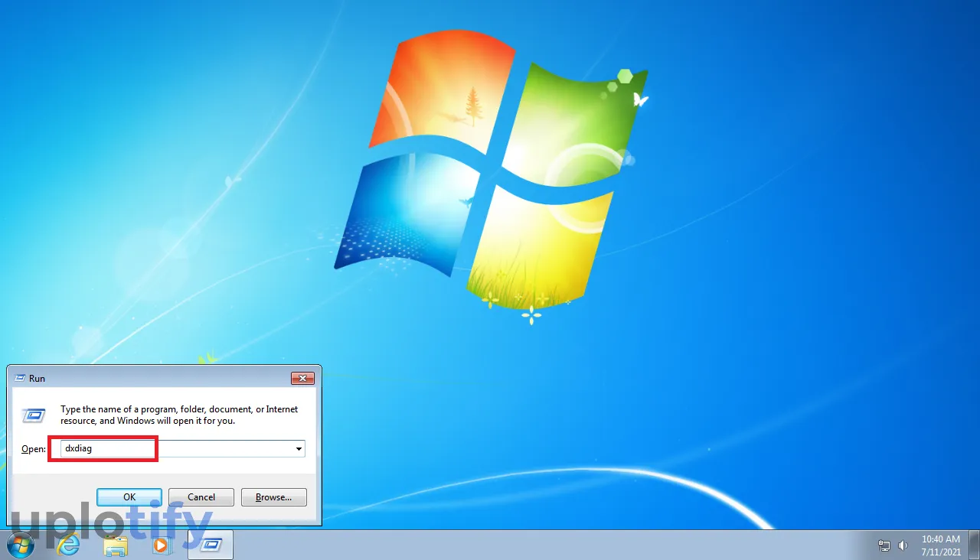Expand the Open combo box dropdown arrow
Image resolution: width=980 pixels, height=560 pixels.
pos(299,449)
